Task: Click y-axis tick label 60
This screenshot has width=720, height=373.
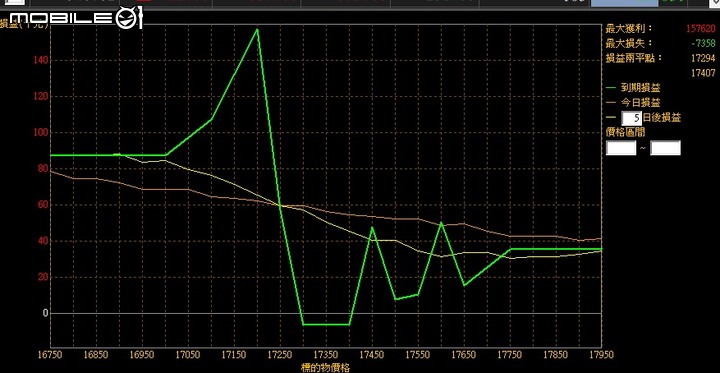Action: click(x=43, y=205)
